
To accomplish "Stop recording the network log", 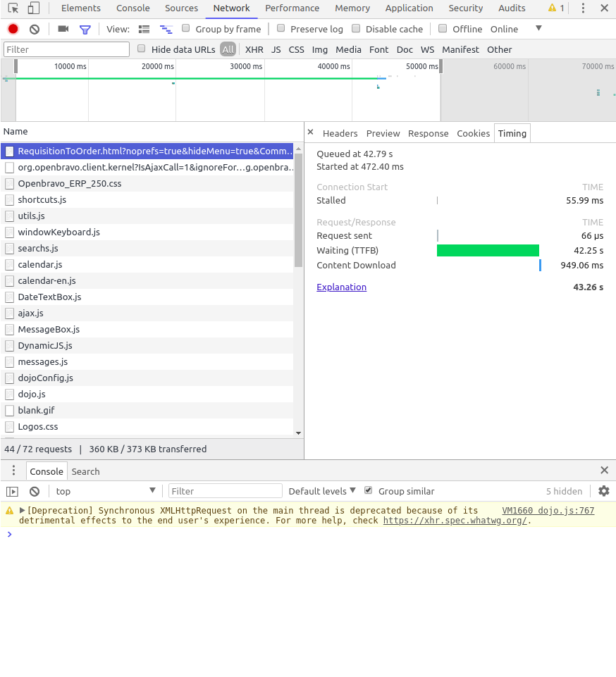I will [13, 29].
